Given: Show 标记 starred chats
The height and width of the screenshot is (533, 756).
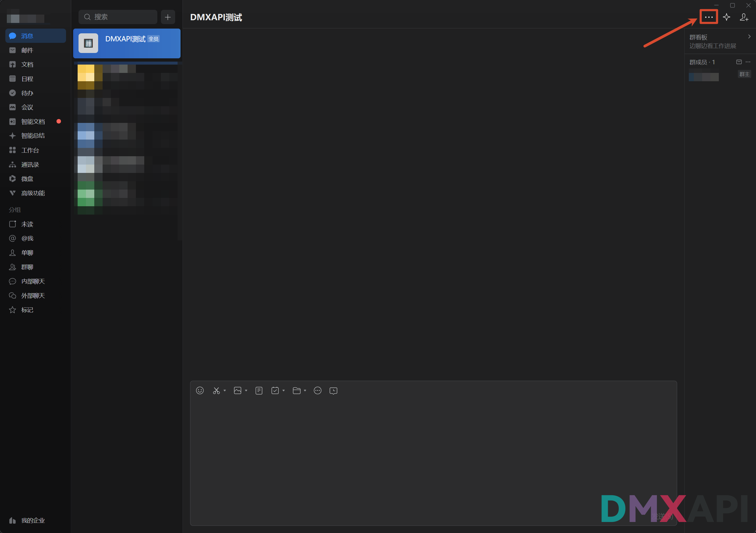Looking at the screenshot, I should 36,310.
